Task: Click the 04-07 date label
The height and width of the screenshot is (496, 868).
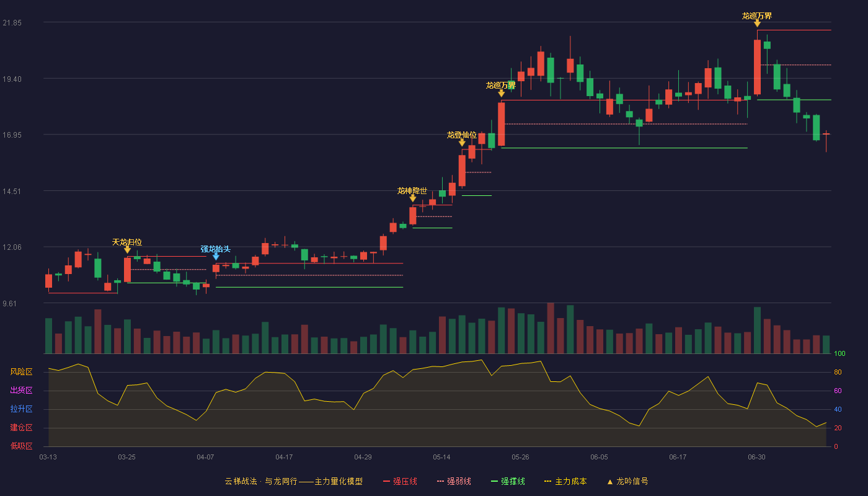Action: [205, 457]
